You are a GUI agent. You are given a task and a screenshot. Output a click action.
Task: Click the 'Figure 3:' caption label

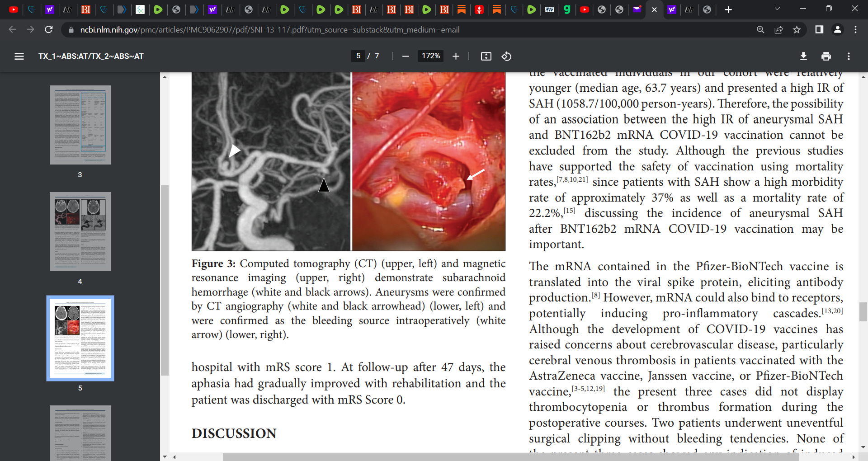213,263
